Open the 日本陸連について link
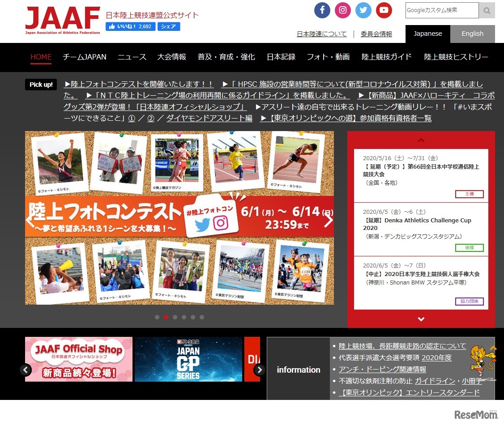The image size is (504, 425). (322, 34)
